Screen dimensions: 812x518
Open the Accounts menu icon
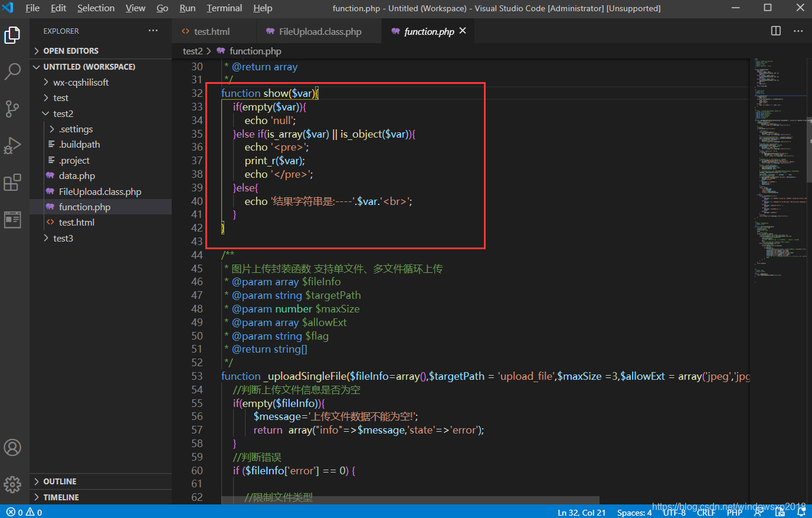tap(12, 448)
